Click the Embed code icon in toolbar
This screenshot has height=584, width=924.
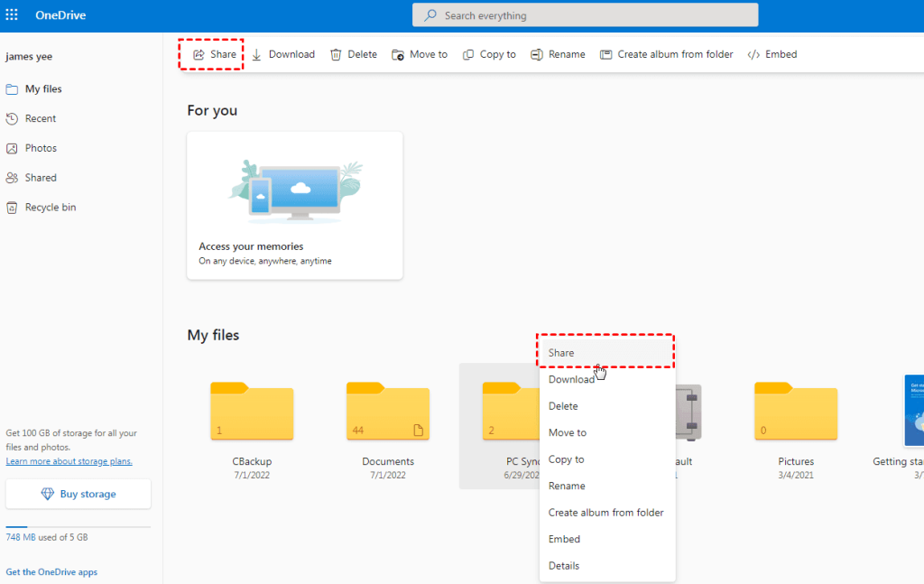(753, 54)
